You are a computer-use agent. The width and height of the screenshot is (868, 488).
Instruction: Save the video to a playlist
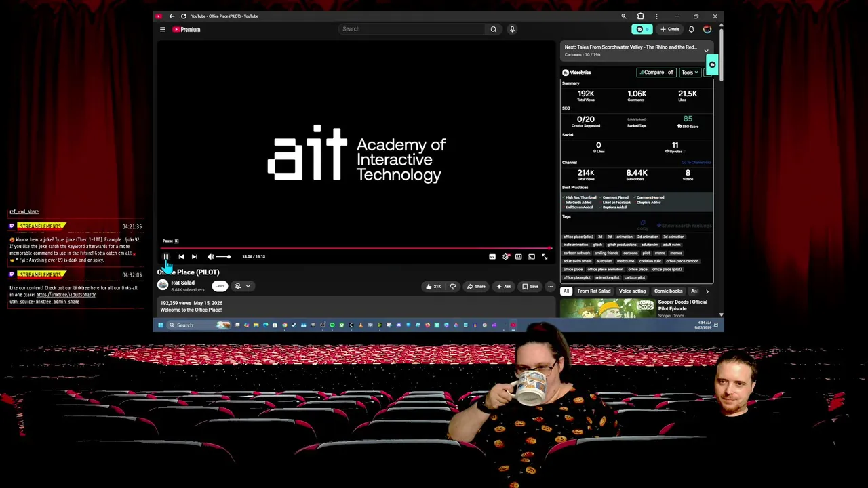[531, 287]
